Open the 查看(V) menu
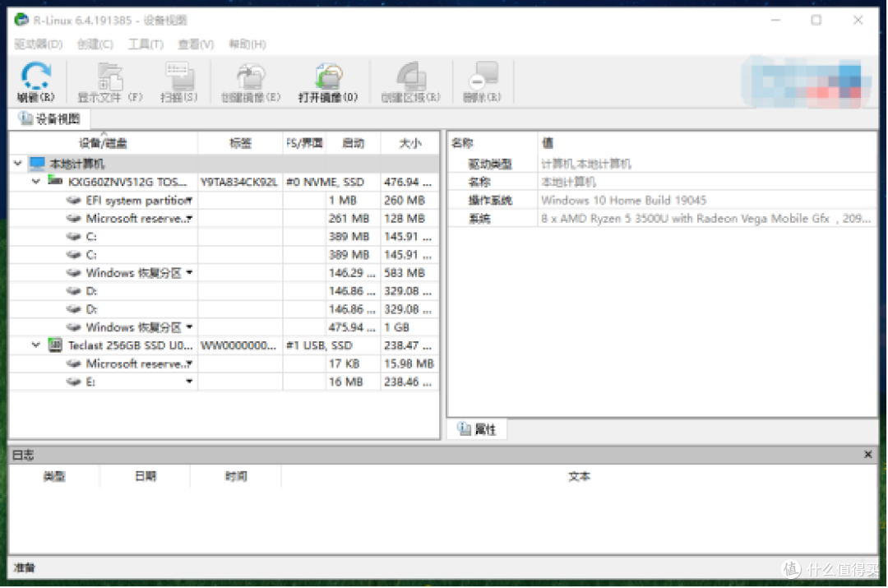This screenshot has height=588, width=888. 196,44
